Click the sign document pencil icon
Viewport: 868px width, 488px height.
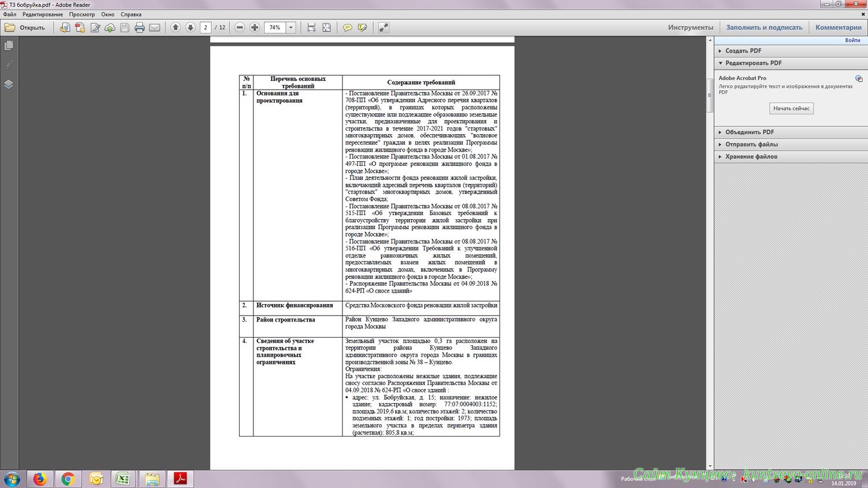[x=95, y=28]
